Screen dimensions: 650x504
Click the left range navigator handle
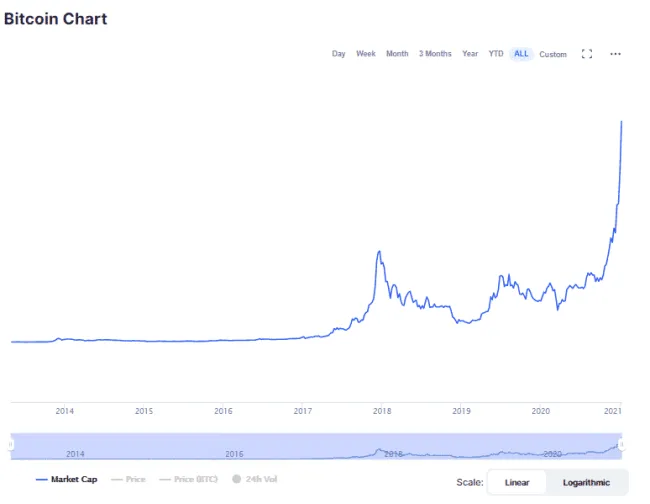click(x=12, y=444)
